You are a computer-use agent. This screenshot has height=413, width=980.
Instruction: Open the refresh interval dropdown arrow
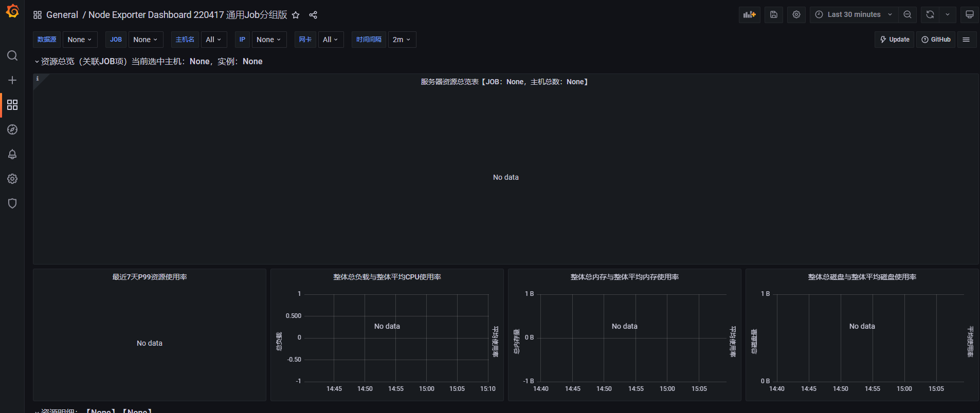point(948,14)
